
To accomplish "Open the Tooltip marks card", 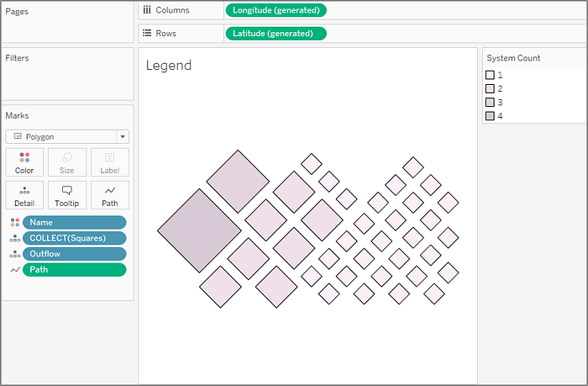I will pyautogui.click(x=67, y=195).
